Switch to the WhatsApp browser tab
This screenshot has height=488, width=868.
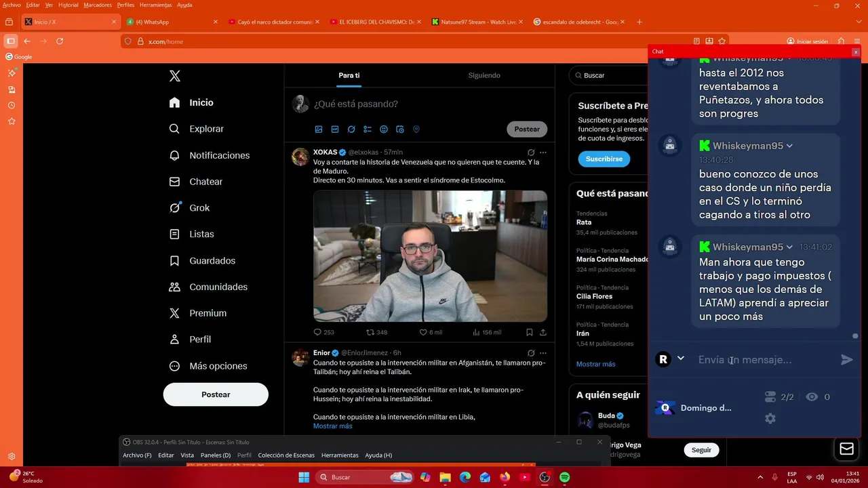pyautogui.click(x=172, y=22)
